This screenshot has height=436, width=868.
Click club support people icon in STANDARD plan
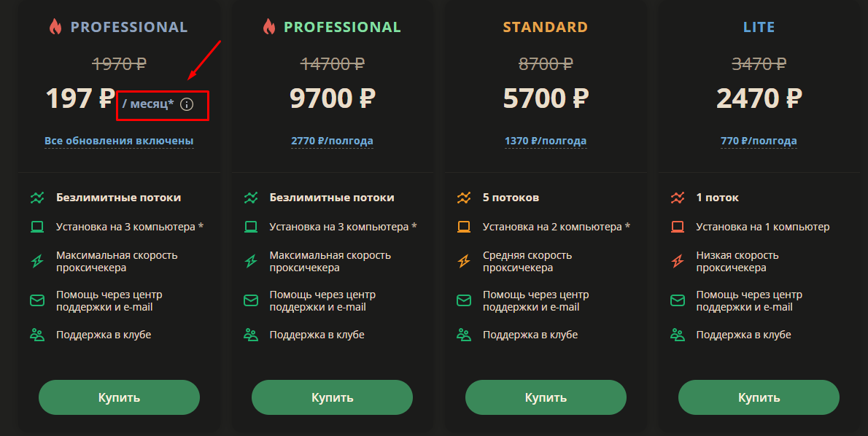click(x=463, y=335)
